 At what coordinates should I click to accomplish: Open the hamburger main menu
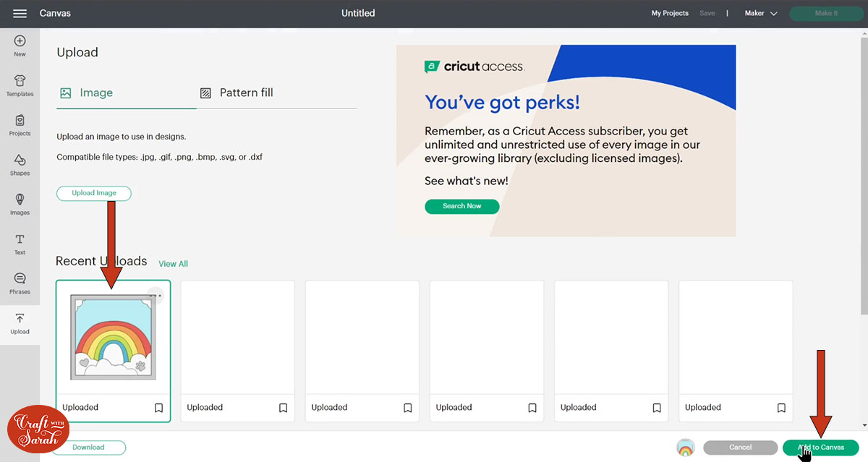(20, 14)
